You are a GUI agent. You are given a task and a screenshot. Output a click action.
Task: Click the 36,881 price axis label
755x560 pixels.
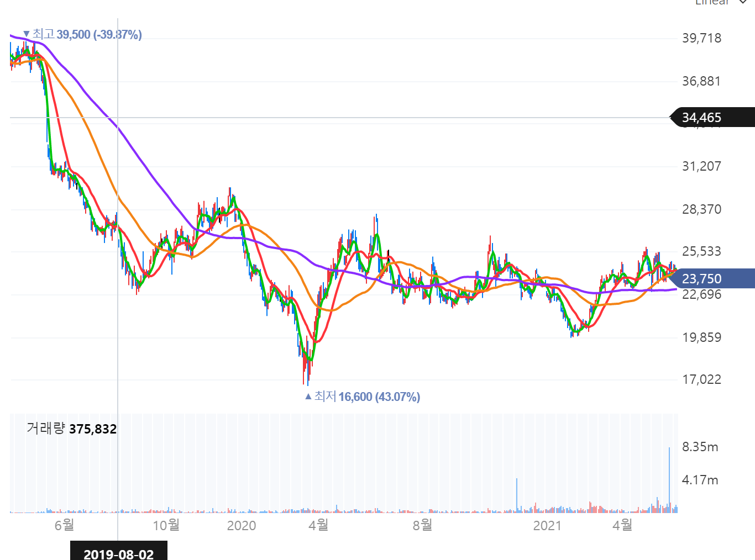pos(701,81)
